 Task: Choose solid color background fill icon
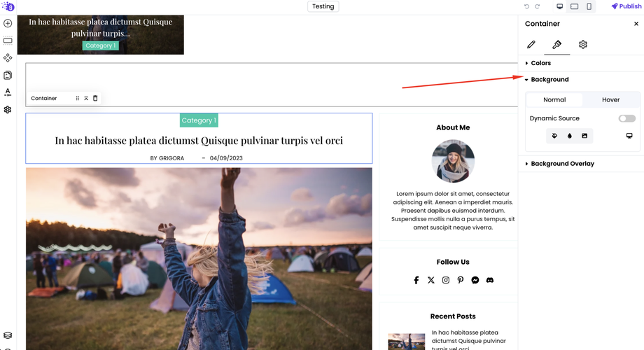click(x=554, y=136)
